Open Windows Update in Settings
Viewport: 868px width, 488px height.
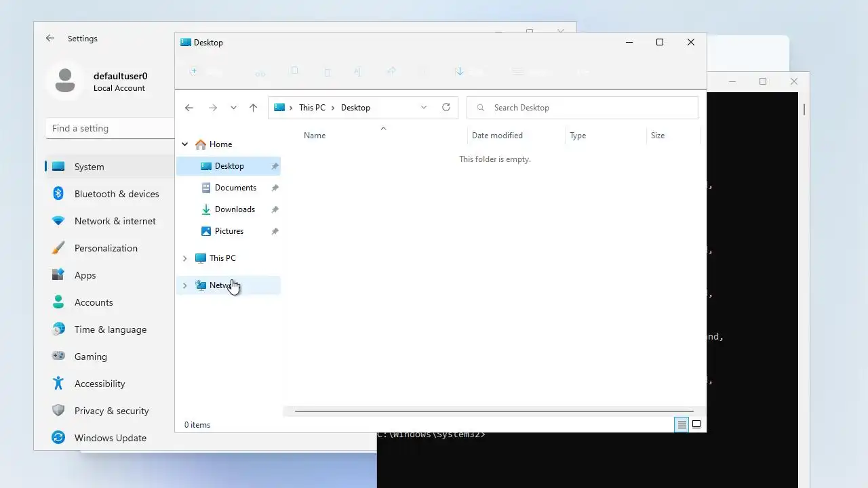click(x=110, y=438)
